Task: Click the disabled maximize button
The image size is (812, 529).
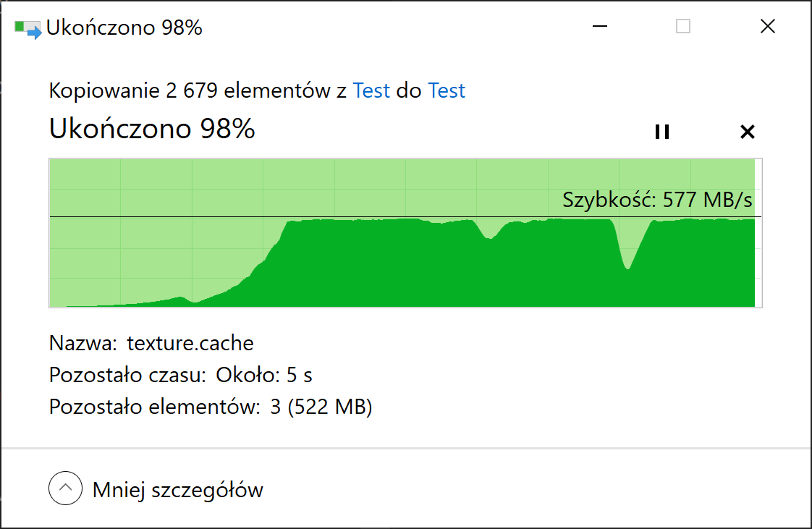Action: coord(683,26)
